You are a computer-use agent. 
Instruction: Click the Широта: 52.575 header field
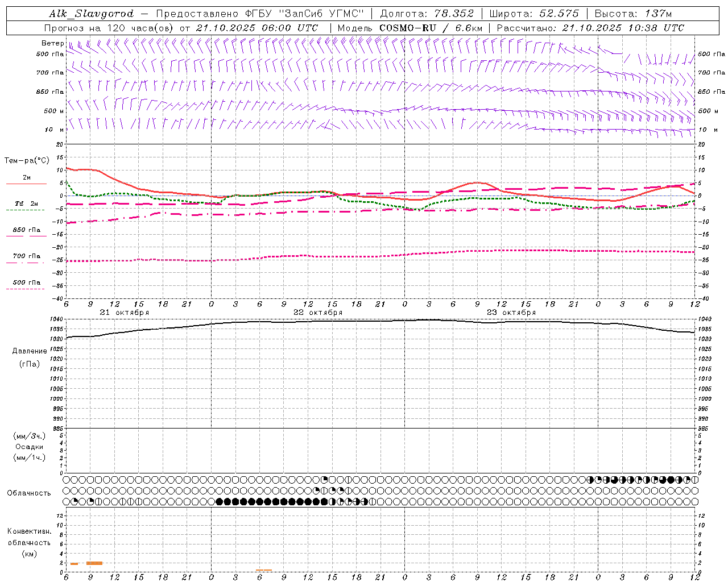coord(534,14)
